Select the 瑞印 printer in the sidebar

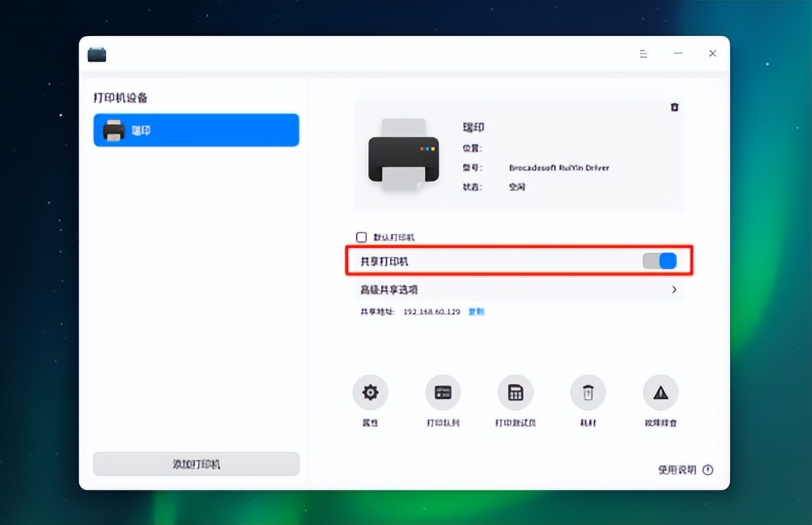click(x=196, y=130)
